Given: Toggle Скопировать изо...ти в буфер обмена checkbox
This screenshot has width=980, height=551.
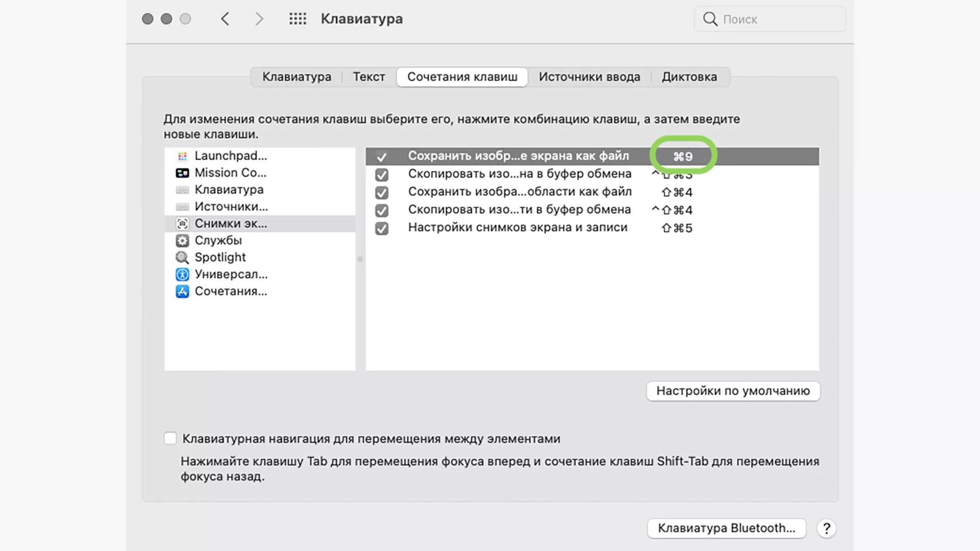Looking at the screenshot, I should click(381, 210).
